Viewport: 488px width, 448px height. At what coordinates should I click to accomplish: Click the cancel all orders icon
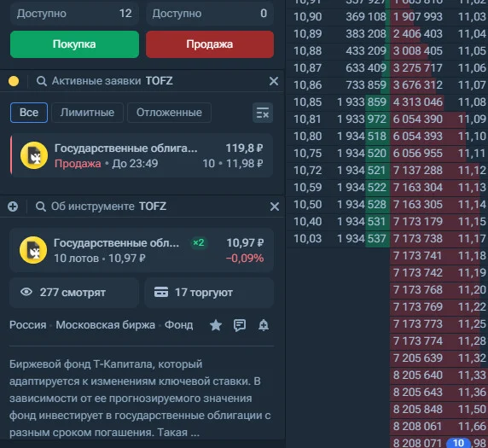point(263,113)
